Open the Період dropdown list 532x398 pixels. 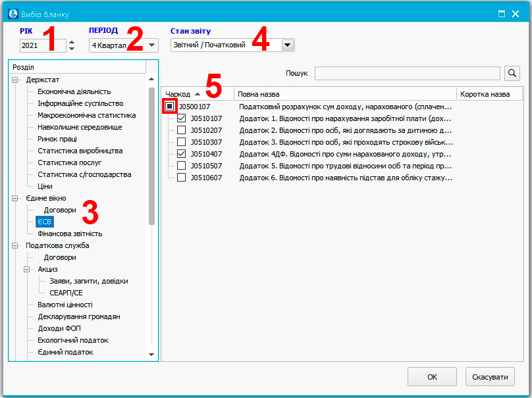pyautogui.click(x=152, y=45)
